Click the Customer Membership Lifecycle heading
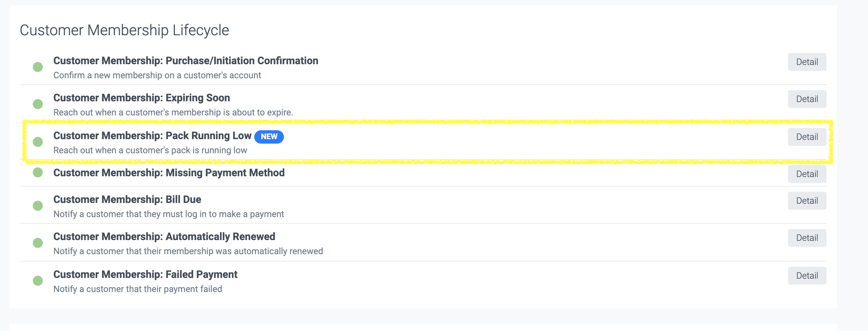This screenshot has width=868, height=331. click(124, 30)
